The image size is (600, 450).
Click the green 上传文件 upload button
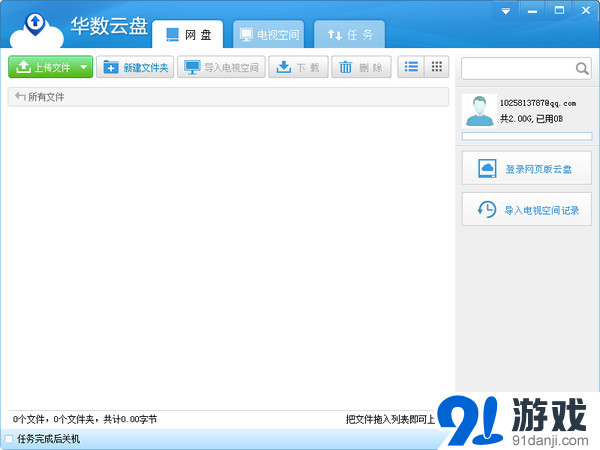coord(51,67)
